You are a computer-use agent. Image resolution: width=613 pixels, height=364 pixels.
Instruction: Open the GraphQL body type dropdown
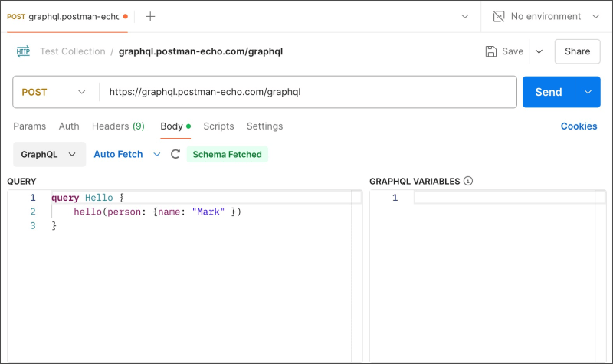49,155
